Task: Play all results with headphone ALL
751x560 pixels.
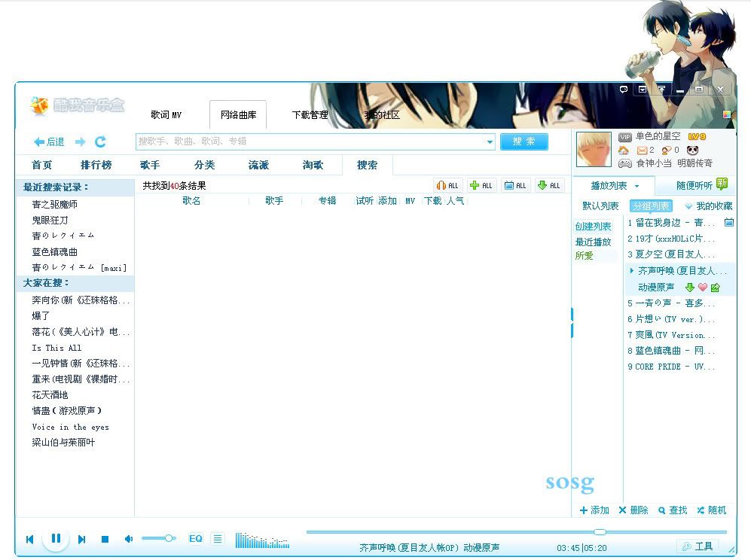Action: (x=447, y=185)
